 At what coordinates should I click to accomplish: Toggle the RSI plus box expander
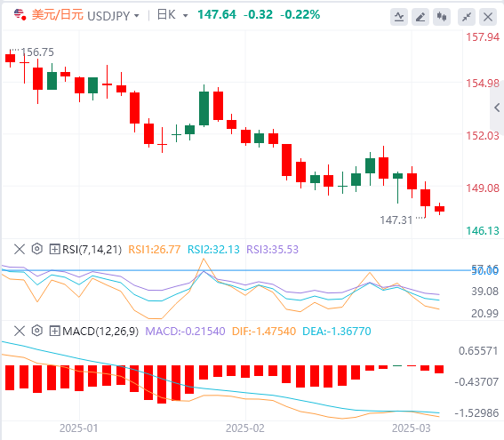(54, 249)
